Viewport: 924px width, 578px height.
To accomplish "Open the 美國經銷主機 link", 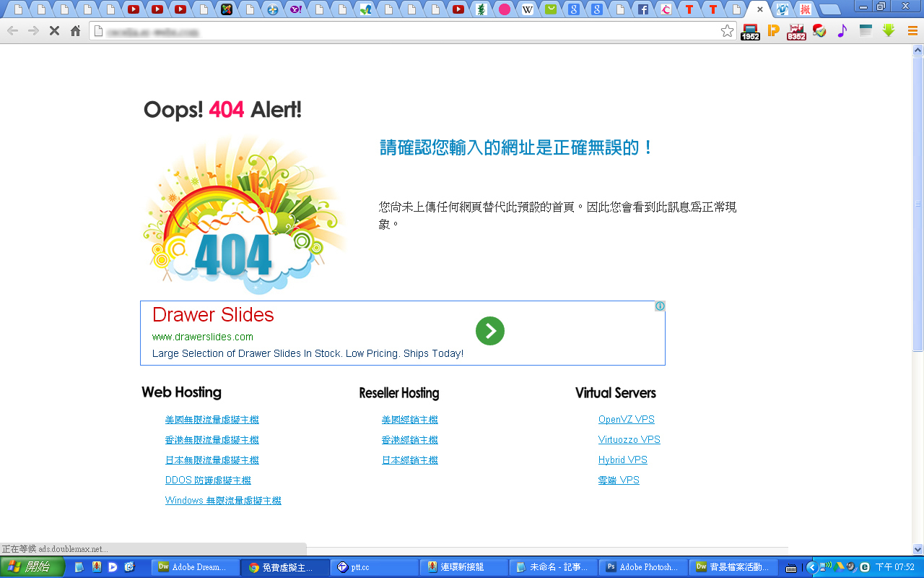I will [x=410, y=420].
